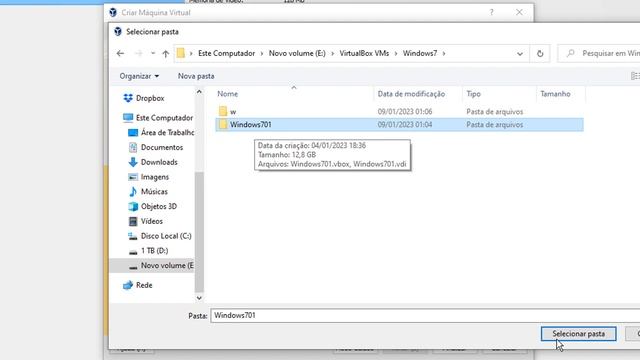Click the search box 'Pesquisar em'

tap(598, 53)
